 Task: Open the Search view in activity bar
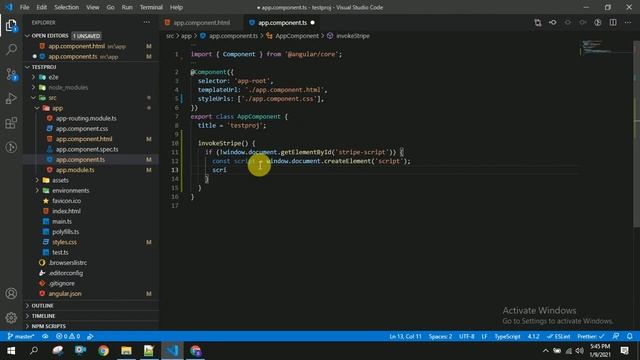pos(11,50)
